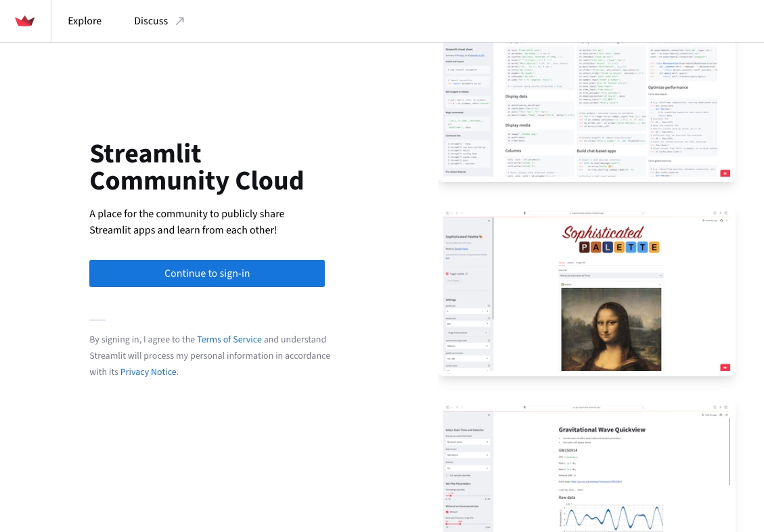Click the "Streamlit Community Cloud" heading
764x532 pixels.
tap(197, 167)
